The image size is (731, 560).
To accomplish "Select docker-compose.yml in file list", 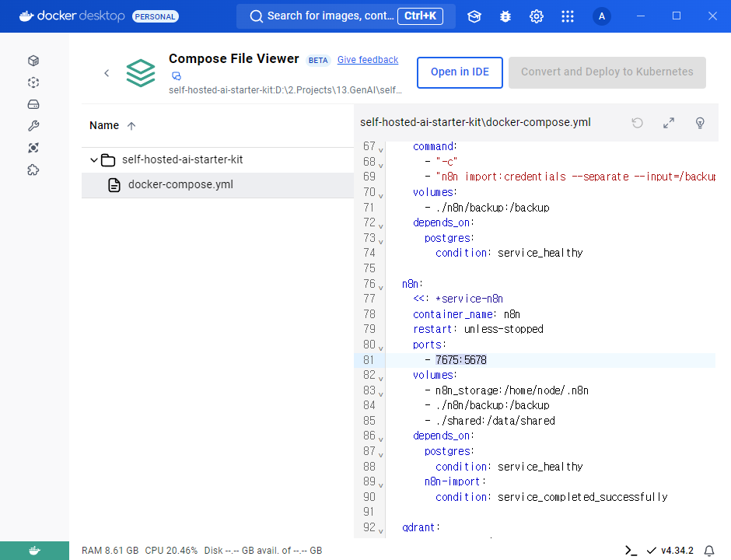I will [x=218, y=185].
